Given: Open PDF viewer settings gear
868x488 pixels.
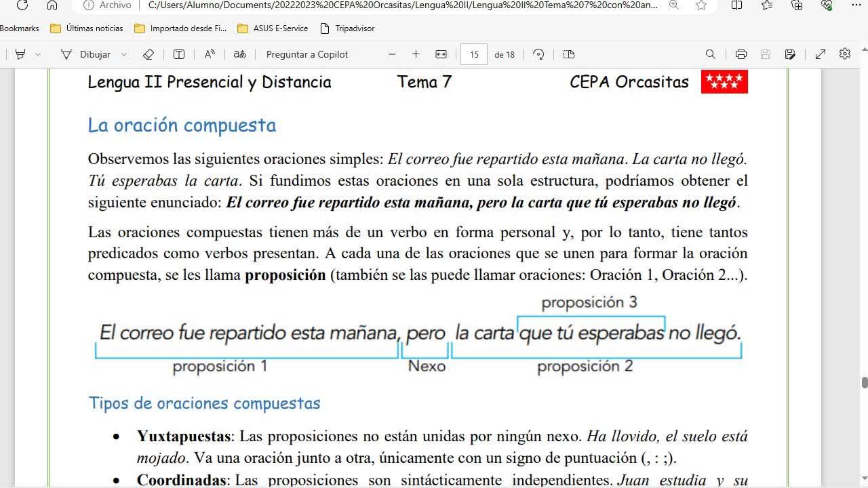Looking at the screenshot, I should pyautogui.click(x=844, y=54).
